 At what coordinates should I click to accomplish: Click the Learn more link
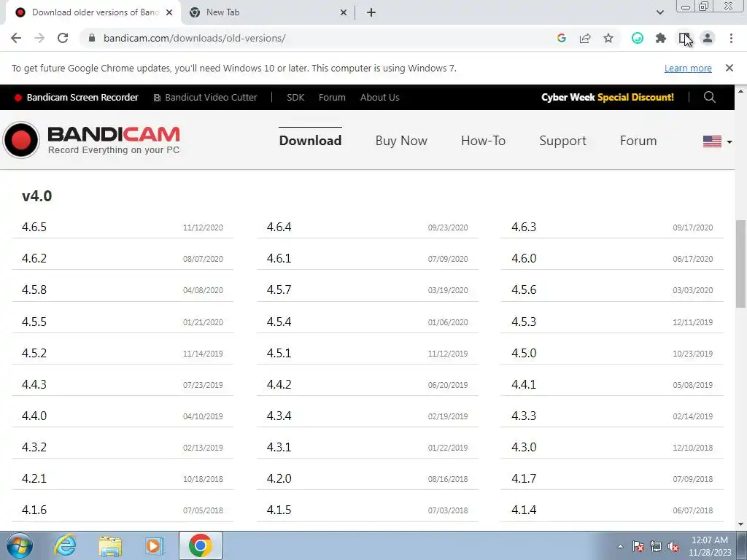point(688,68)
